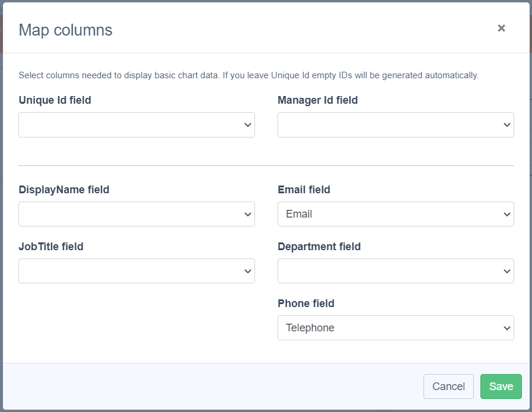Click the chevron on the Email dropdown
The image size is (532, 412).
pyautogui.click(x=506, y=214)
